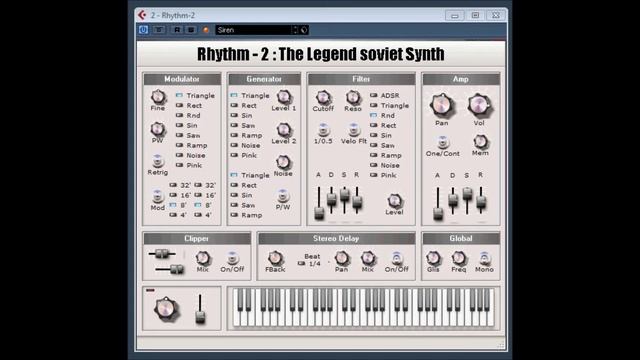Select Noise waveform in Modulator
The width and height of the screenshot is (640, 360).
190,155
